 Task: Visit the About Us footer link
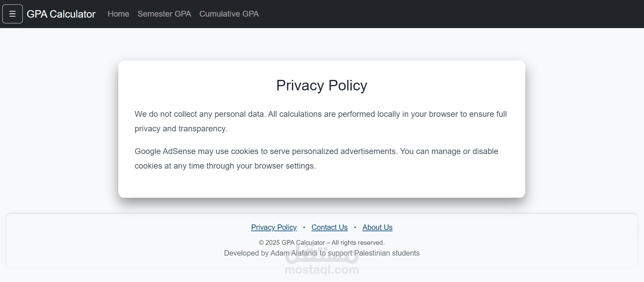click(x=377, y=227)
